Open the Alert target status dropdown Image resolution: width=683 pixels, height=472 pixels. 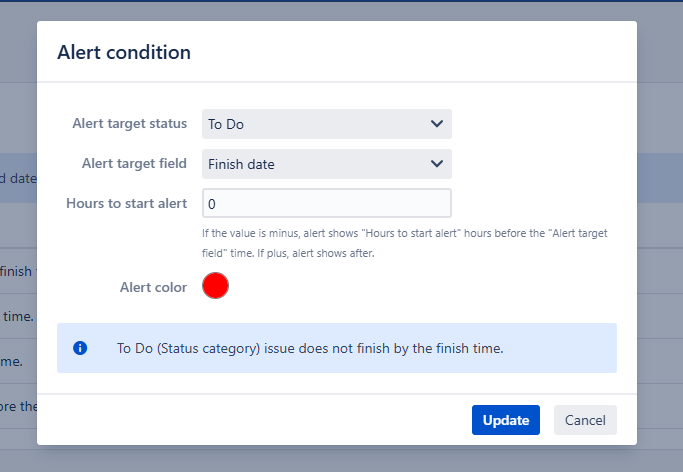pyautogui.click(x=326, y=124)
